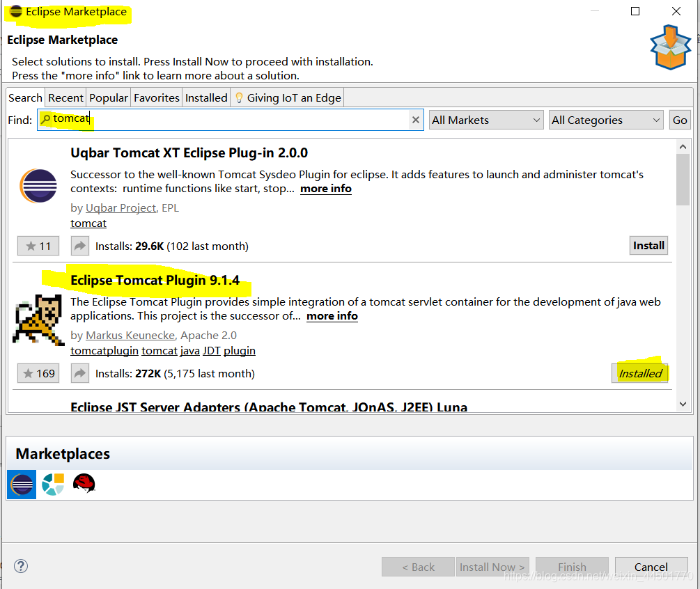This screenshot has height=589, width=700.
Task: Favorite the Eclipse Tomcat Plugin (169 stars)
Action: [38, 373]
